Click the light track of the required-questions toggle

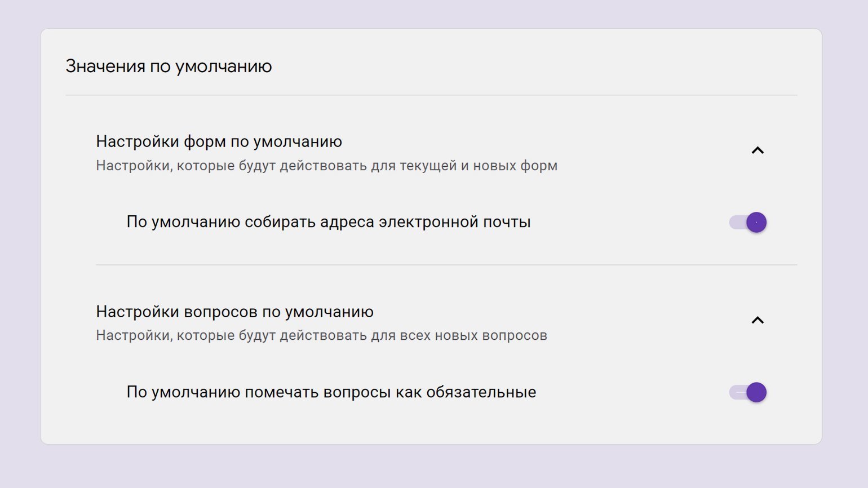pyautogui.click(x=737, y=392)
